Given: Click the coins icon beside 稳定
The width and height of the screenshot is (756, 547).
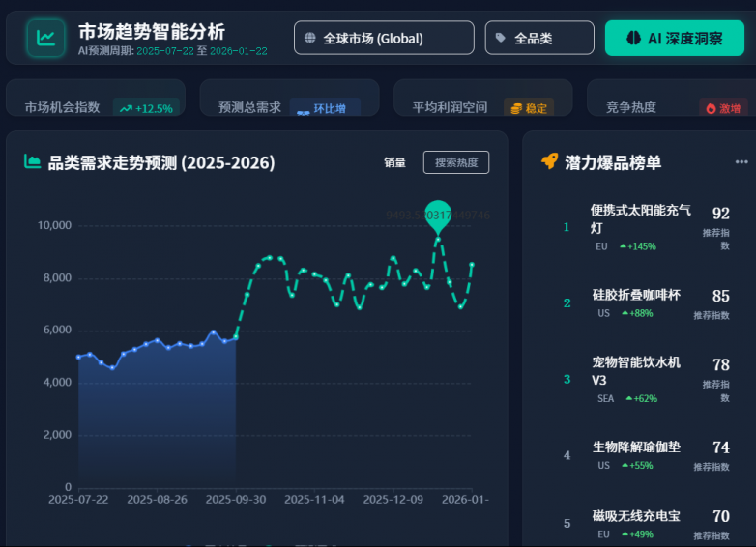Looking at the screenshot, I should (x=516, y=109).
